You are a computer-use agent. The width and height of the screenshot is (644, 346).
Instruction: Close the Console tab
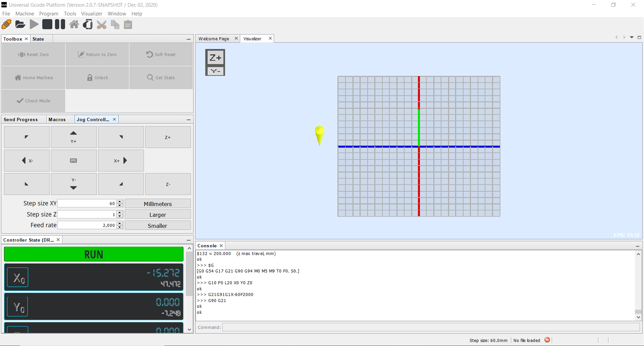[221, 246]
